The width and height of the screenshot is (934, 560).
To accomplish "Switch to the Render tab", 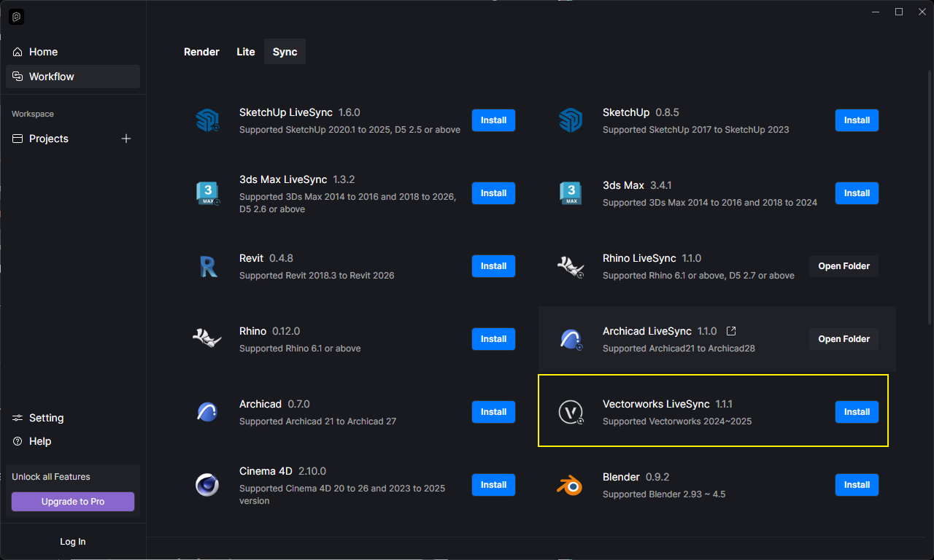I will pyautogui.click(x=201, y=52).
